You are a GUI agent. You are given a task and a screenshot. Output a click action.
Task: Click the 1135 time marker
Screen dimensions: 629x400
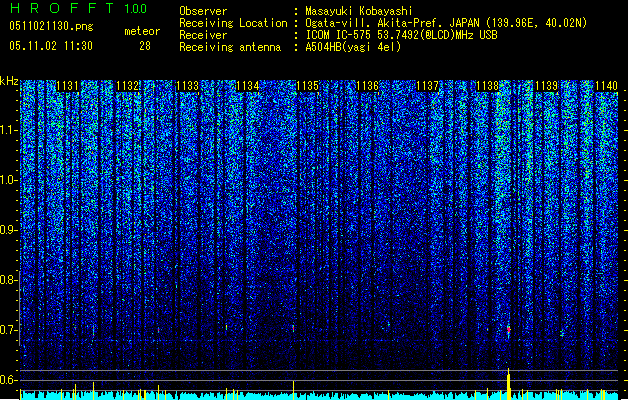pyautogui.click(x=307, y=86)
